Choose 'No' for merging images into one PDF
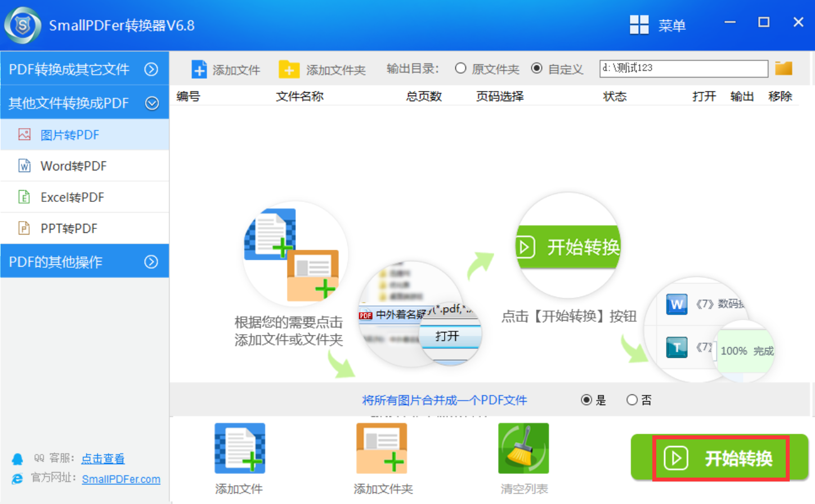This screenshot has width=815, height=504. [x=632, y=399]
